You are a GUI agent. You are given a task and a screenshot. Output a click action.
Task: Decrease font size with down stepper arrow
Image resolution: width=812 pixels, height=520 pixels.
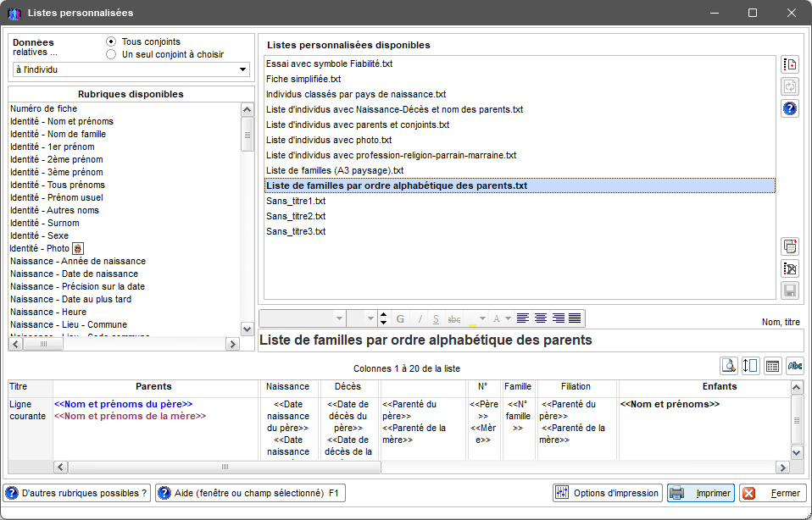point(383,323)
